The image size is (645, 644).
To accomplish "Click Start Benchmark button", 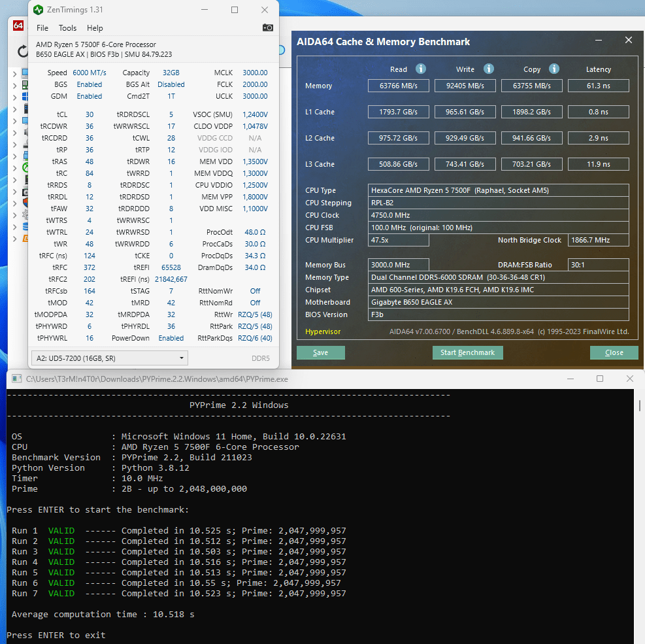I will pyautogui.click(x=467, y=352).
